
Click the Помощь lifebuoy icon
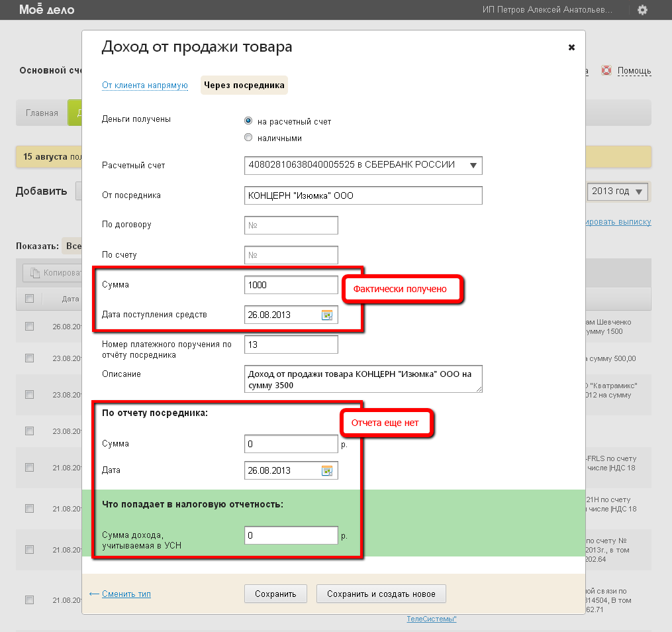point(606,70)
